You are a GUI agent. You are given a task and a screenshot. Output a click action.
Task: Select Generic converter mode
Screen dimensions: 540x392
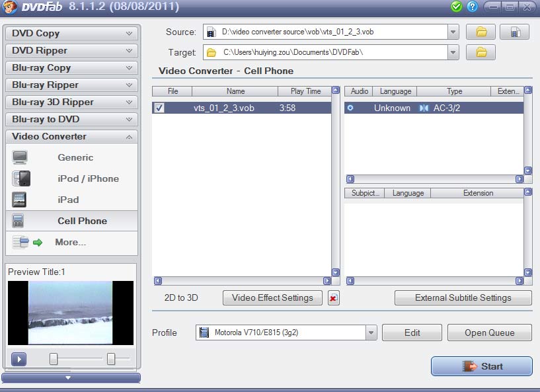pos(75,157)
